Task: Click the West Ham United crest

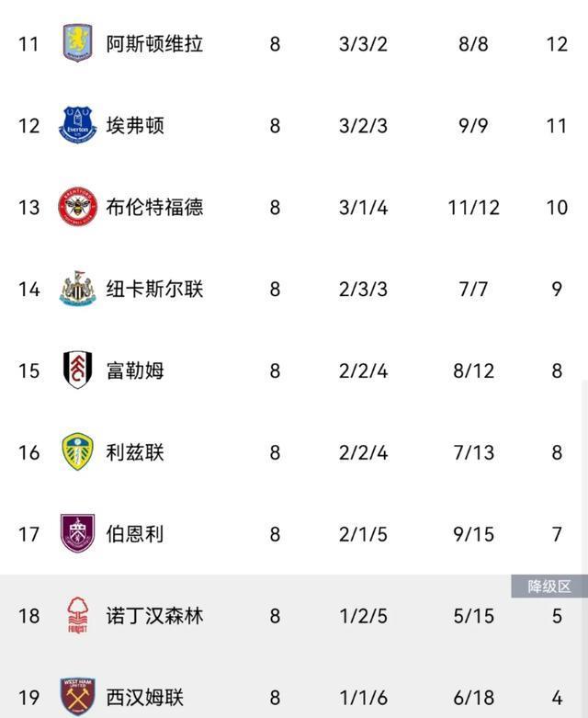Action: tap(77, 696)
